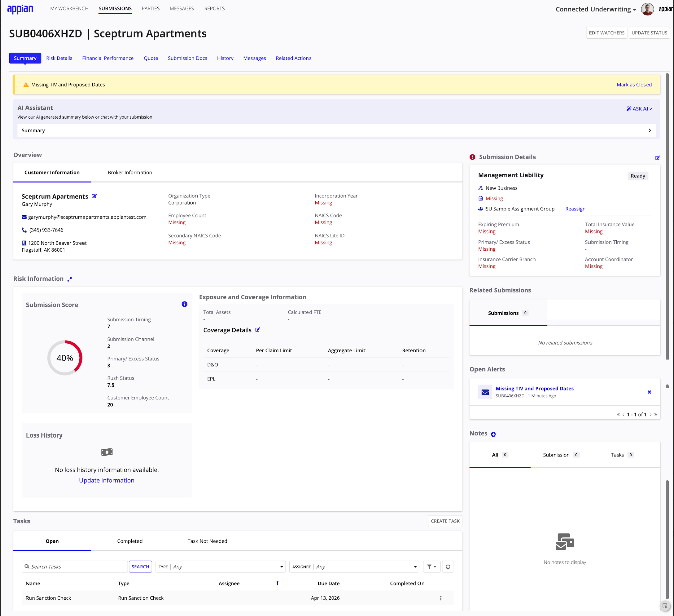Open user profile avatar
Image resolution: width=674 pixels, height=616 pixels.
(647, 9)
